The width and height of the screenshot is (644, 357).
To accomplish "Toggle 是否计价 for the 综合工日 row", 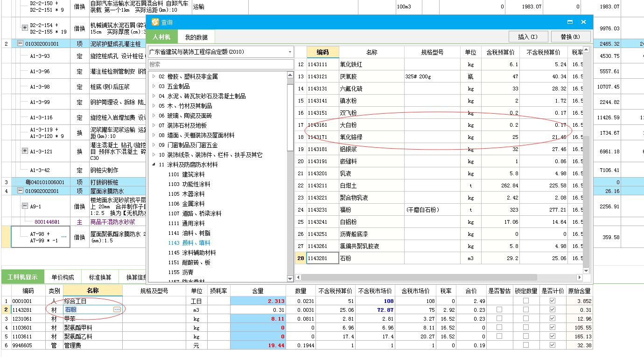I will click(x=553, y=301).
